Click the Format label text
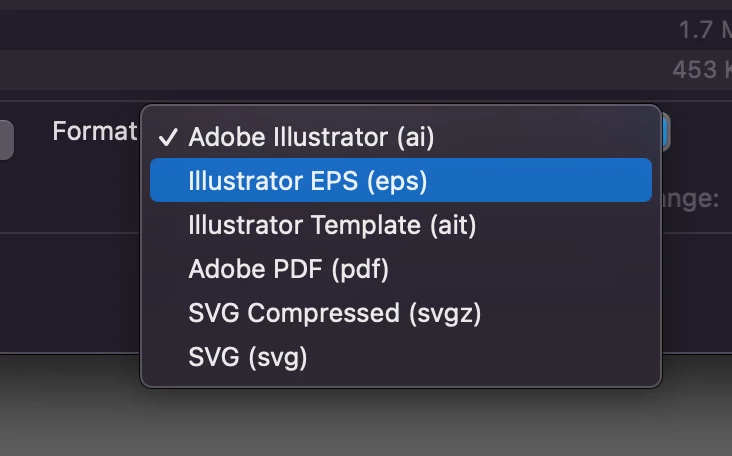The image size is (732, 456). 94,131
